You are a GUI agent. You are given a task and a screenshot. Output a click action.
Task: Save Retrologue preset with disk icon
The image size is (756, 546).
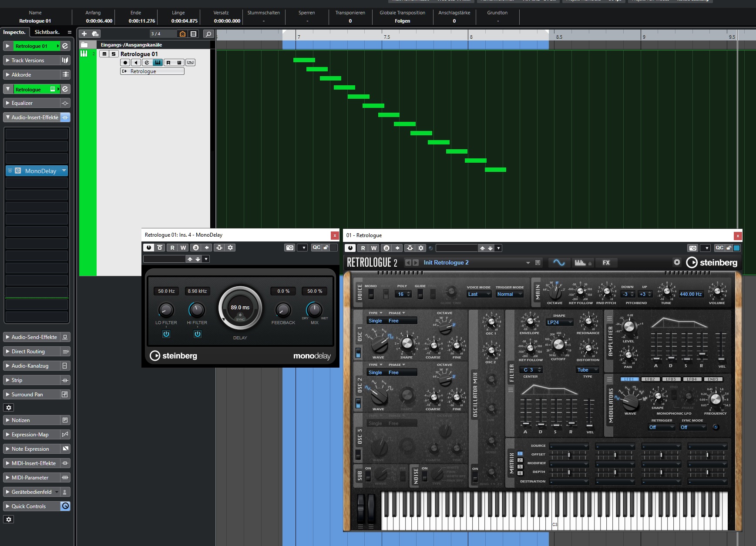(x=538, y=263)
